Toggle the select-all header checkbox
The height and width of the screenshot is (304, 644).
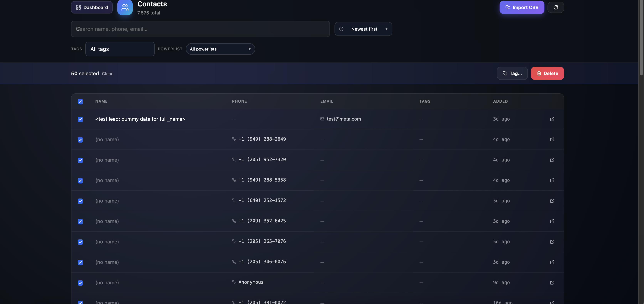[x=80, y=101]
